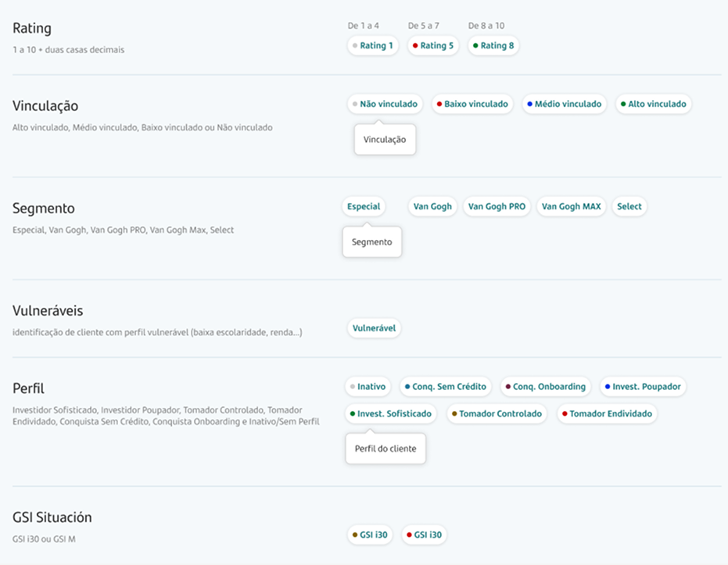Screen dimensions: 728x565
Task: Select the Vulnerável tag
Action: [x=374, y=328]
